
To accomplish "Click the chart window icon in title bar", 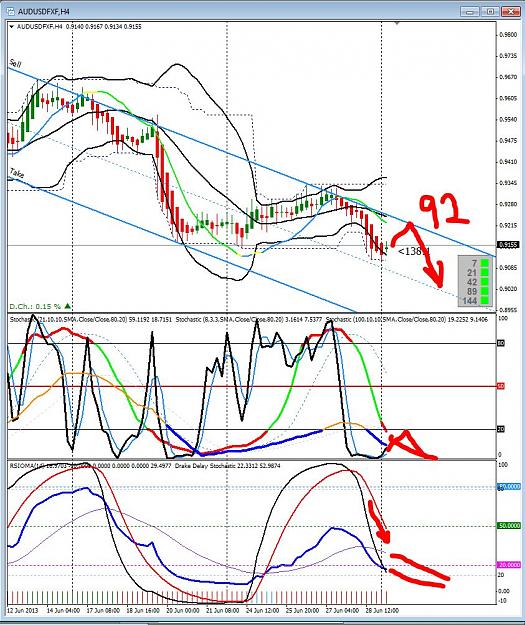I will pyautogui.click(x=10, y=12).
